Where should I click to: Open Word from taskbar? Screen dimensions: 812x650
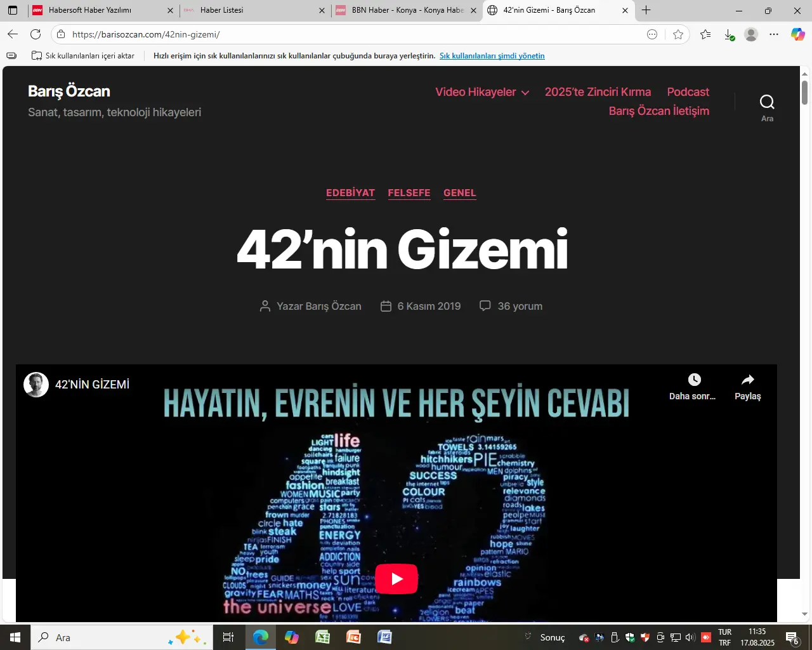[384, 637]
